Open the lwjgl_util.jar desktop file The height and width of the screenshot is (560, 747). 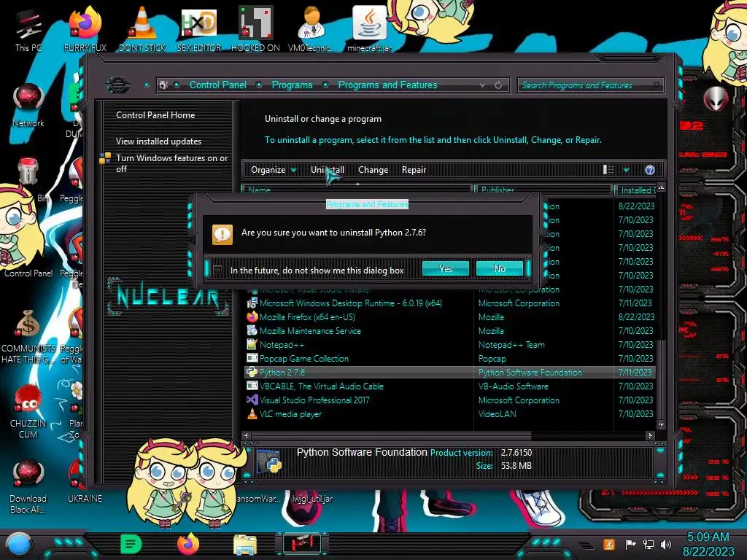tap(312, 499)
